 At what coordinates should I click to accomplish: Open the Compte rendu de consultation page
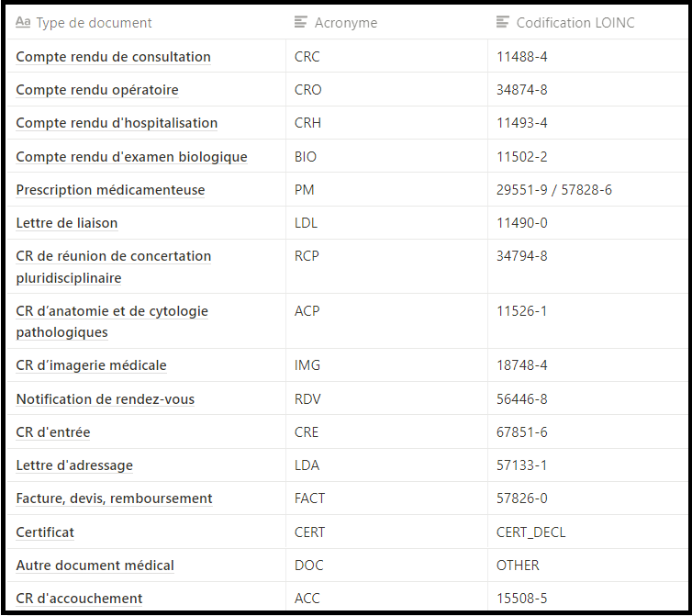(113, 57)
